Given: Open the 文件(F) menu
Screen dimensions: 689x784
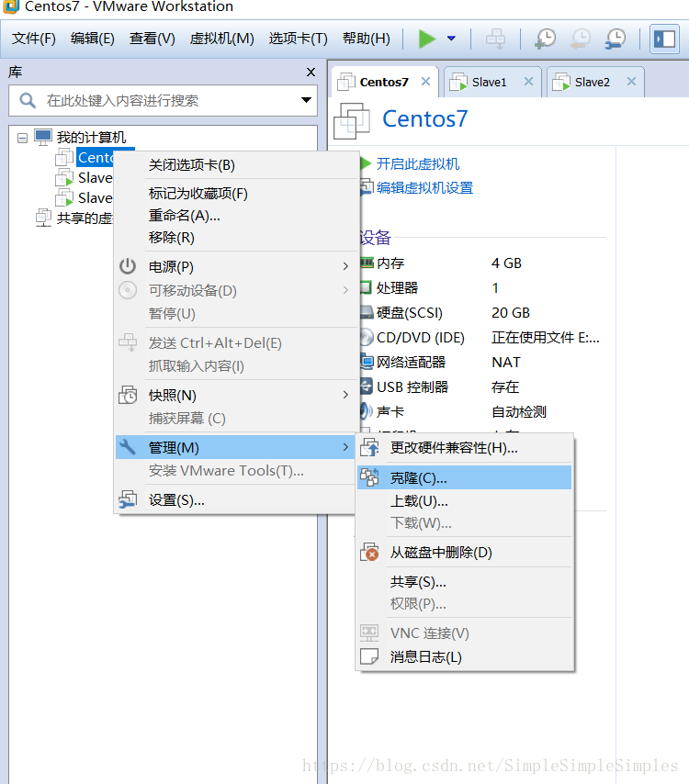Looking at the screenshot, I should click(x=33, y=39).
